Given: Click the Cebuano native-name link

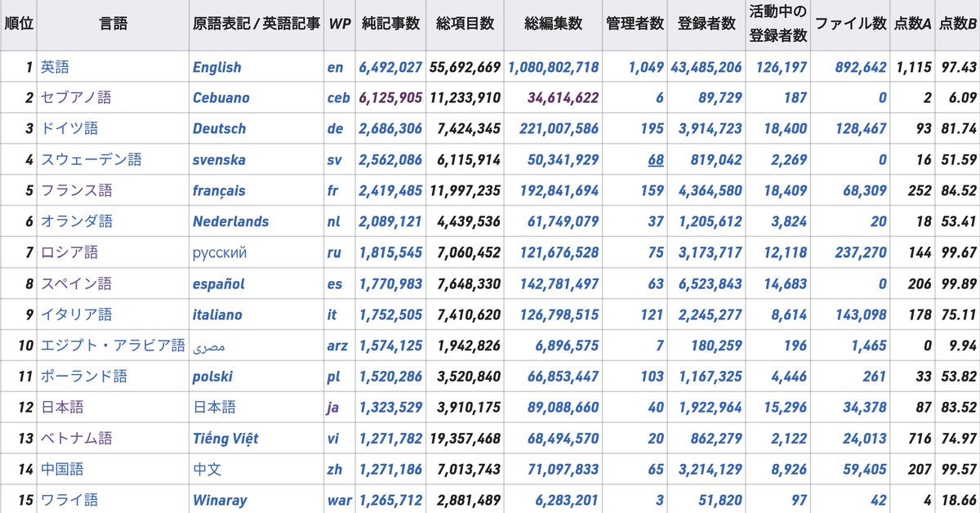Looking at the screenshot, I should pyautogui.click(x=221, y=98).
